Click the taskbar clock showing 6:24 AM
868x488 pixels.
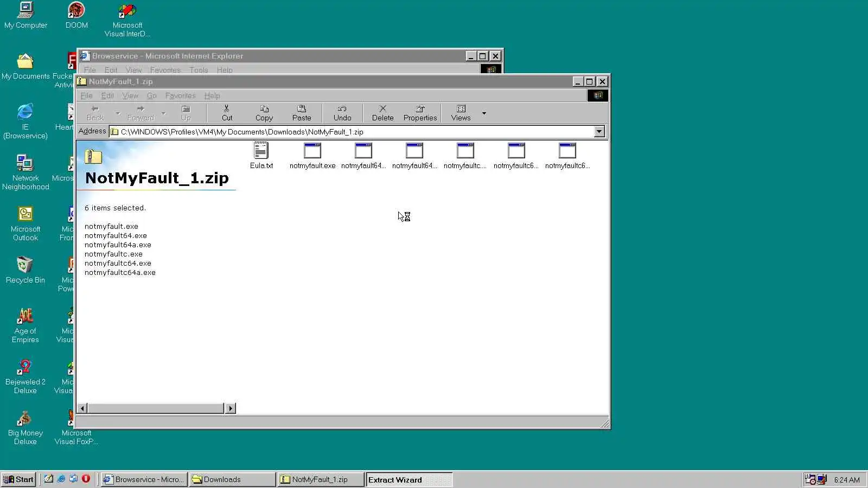847,480
